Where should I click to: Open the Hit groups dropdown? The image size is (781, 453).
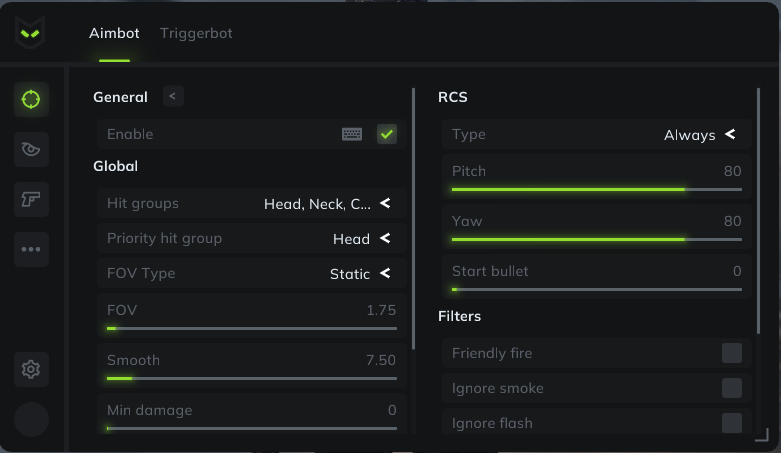(x=252, y=203)
